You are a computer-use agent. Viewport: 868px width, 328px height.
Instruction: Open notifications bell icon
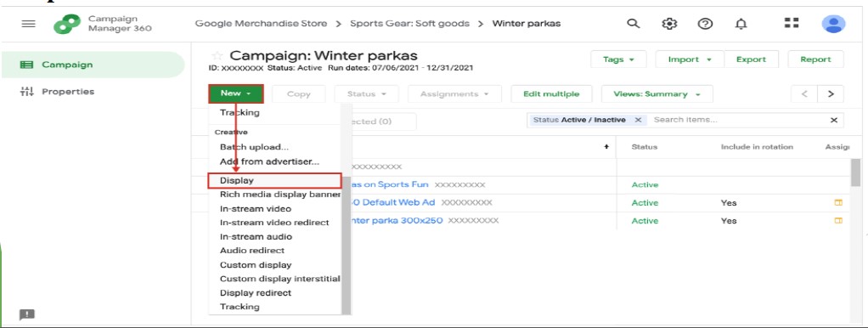pyautogui.click(x=741, y=23)
